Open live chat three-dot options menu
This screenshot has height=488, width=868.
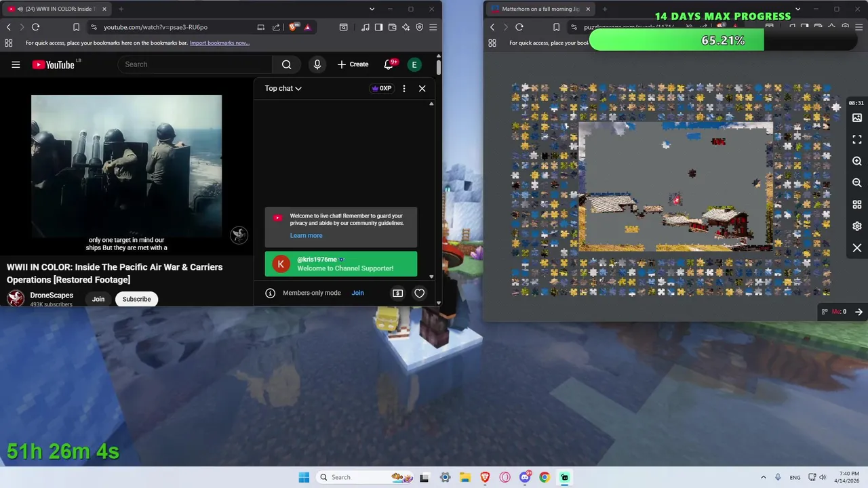point(404,88)
